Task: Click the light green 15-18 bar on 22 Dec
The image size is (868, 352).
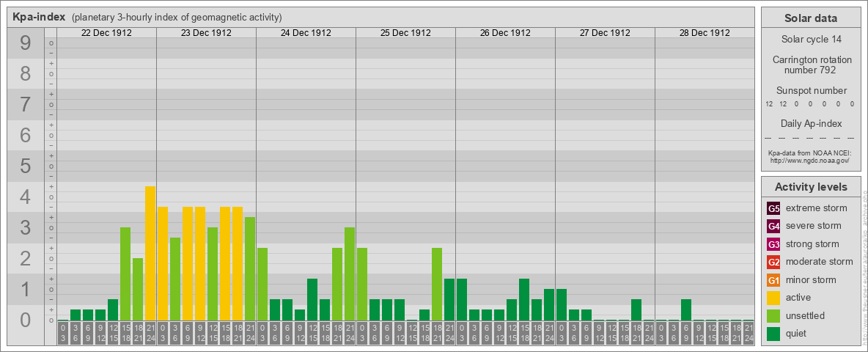Action: point(125,274)
